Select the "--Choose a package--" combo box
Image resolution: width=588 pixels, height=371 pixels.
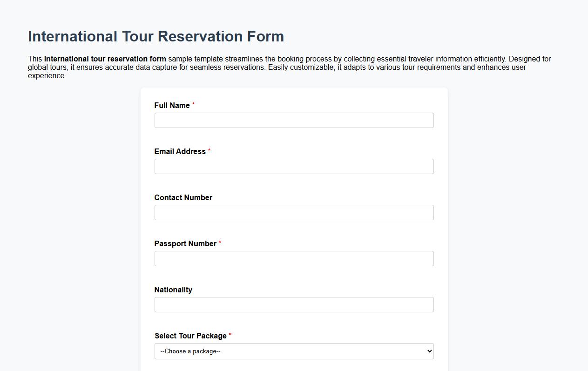click(294, 351)
